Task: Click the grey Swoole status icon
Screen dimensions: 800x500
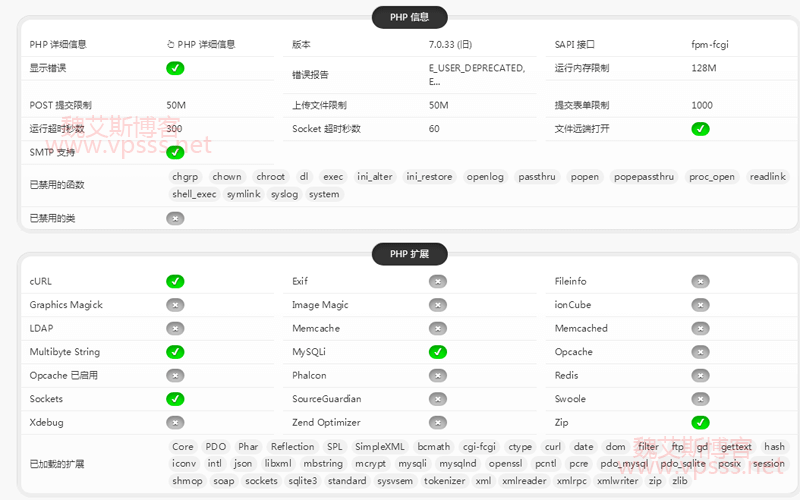Action: (700, 399)
